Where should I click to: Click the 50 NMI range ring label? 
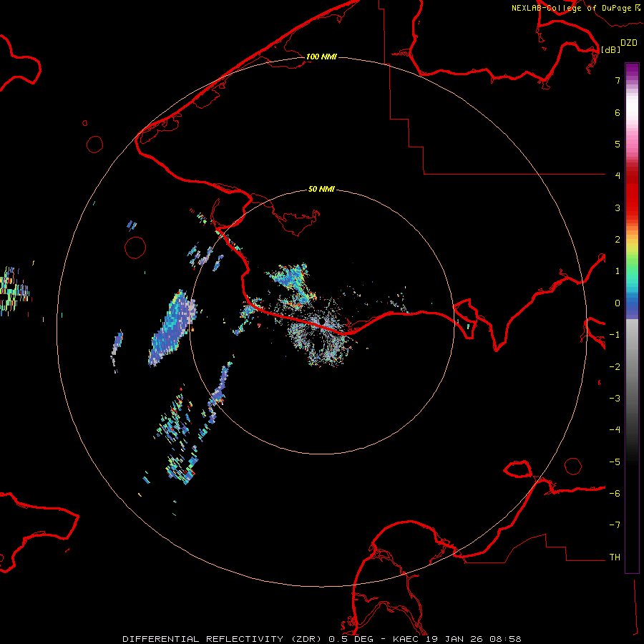321,189
